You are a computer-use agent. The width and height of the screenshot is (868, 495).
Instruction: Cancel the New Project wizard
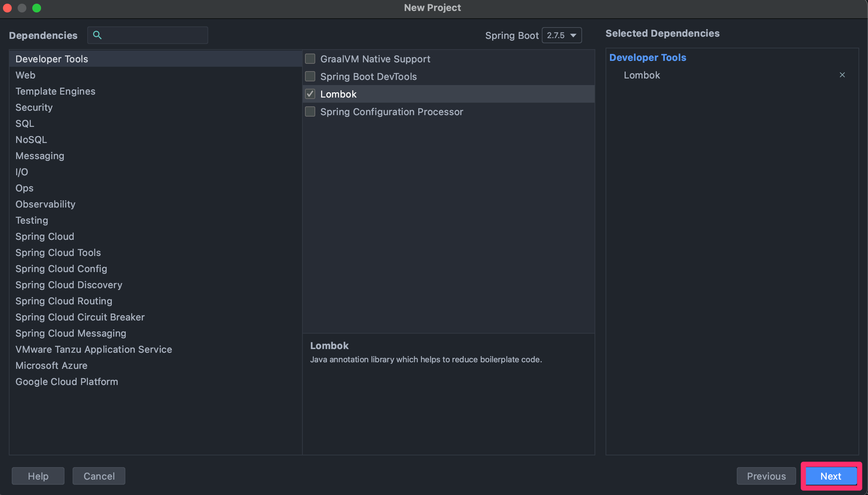click(99, 476)
